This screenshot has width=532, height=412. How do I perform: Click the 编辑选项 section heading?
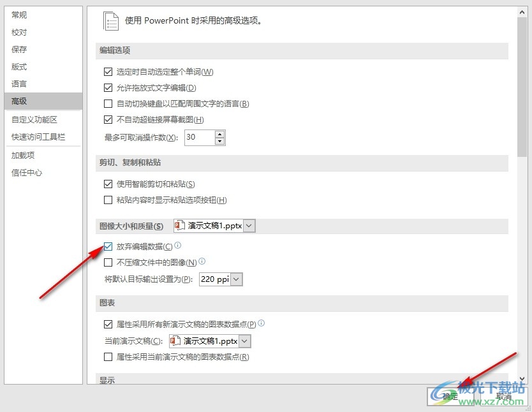(x=115, y=50)
